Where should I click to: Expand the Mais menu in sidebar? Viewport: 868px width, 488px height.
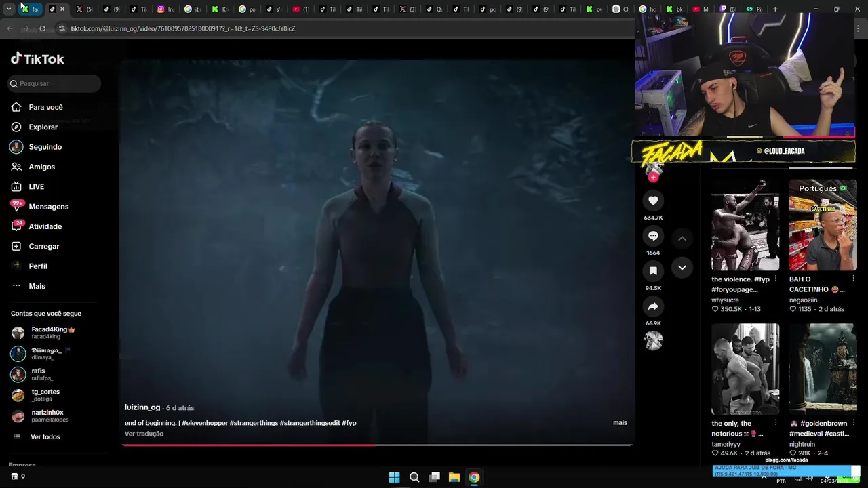[28, 286]
